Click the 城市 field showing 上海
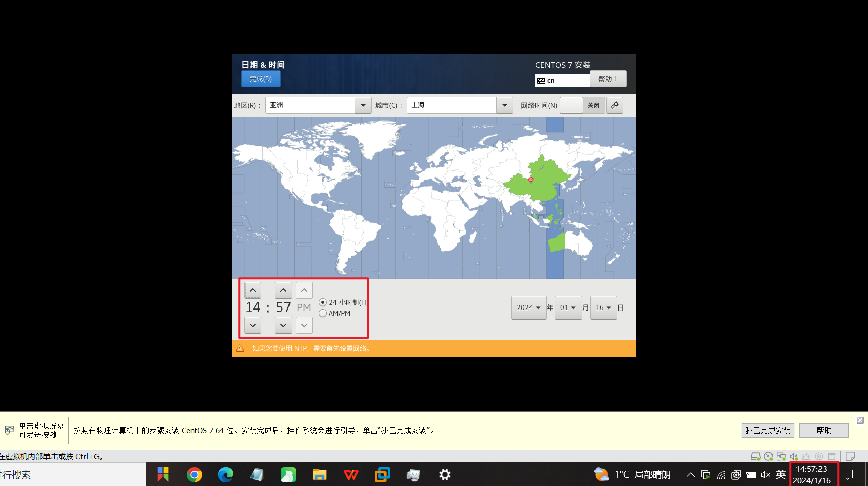The image size is (868, 486). 452,105
